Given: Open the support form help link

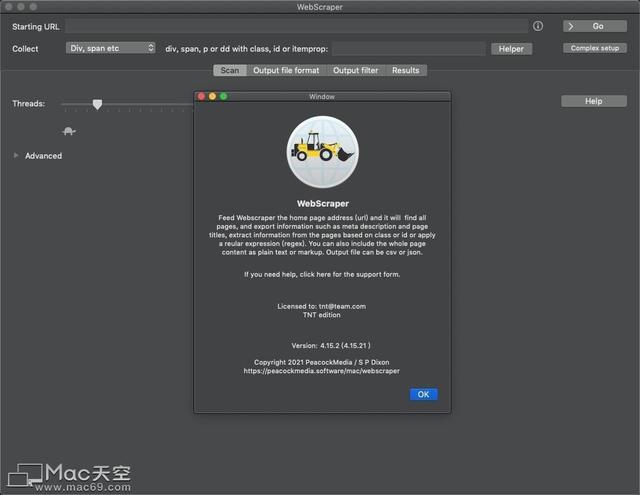Looking at the screenshot, I should pos(322,274).
